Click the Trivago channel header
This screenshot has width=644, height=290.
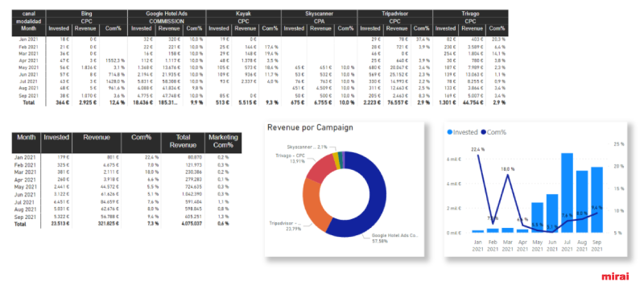471,14
